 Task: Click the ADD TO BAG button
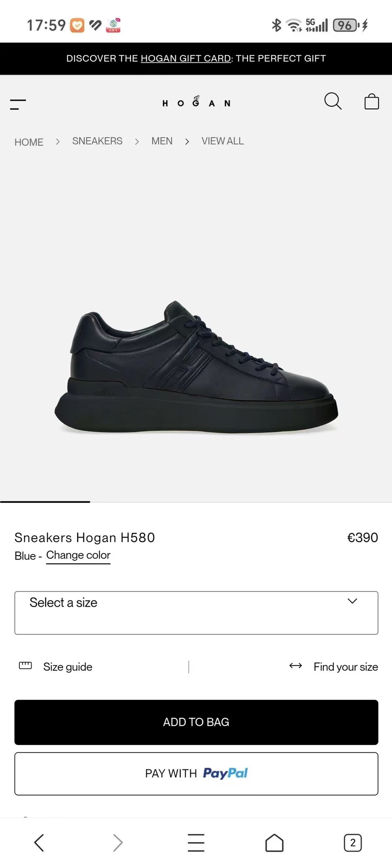tap(196, 722)
